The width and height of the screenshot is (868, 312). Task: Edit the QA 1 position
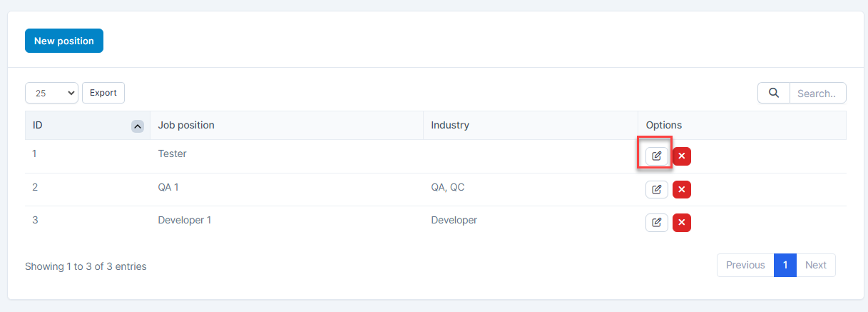[657, 189]
